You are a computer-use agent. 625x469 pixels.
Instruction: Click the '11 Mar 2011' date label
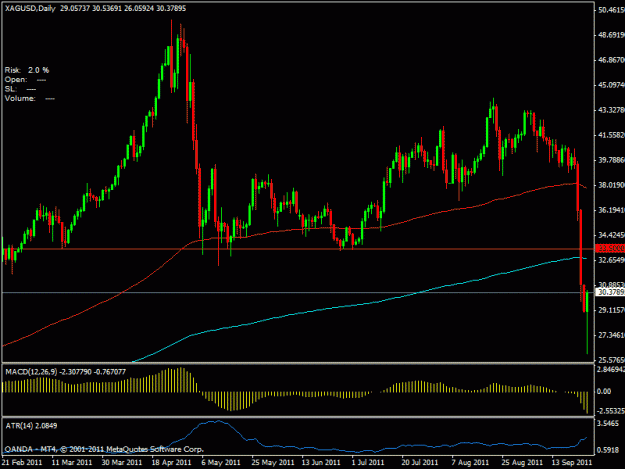(72, 462)
